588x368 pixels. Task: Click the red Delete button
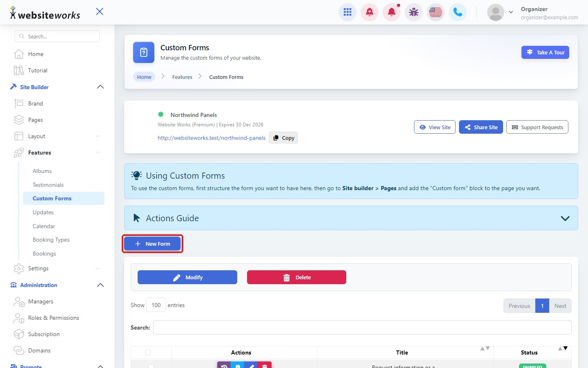296,277
